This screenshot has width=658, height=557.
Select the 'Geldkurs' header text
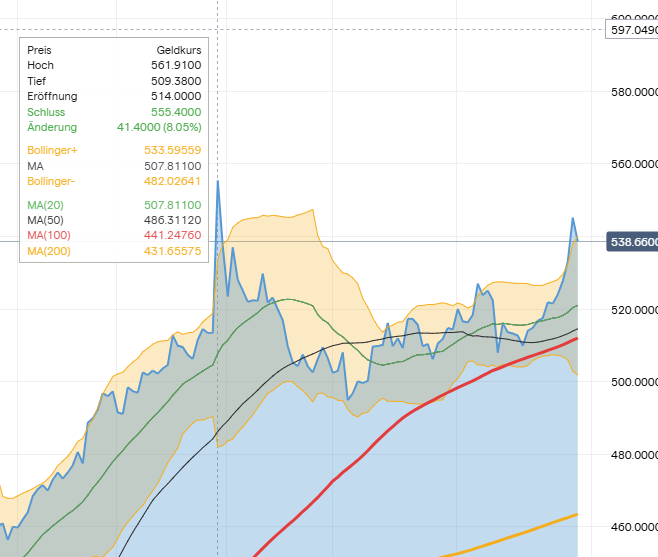(179, 50)
